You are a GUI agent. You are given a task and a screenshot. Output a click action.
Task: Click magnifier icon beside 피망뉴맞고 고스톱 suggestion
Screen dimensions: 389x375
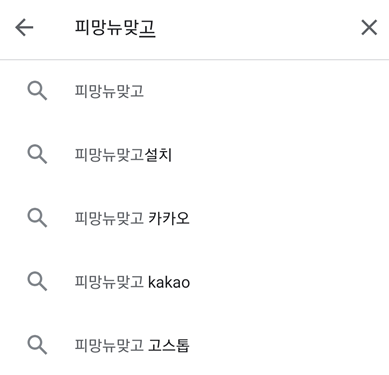tap(37, 345)
